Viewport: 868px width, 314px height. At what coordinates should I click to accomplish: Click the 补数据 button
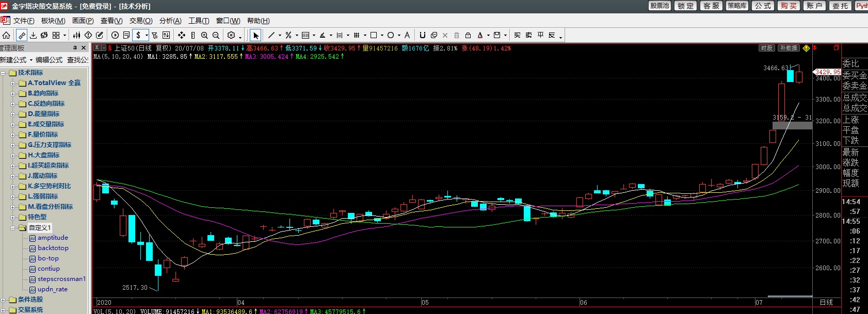point(788,48)
